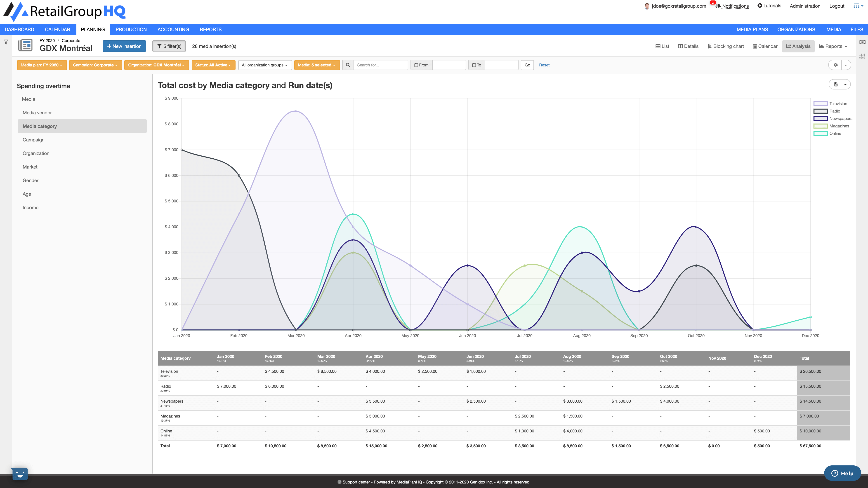Expand the All organization groups dropdown

pos(265,65)
